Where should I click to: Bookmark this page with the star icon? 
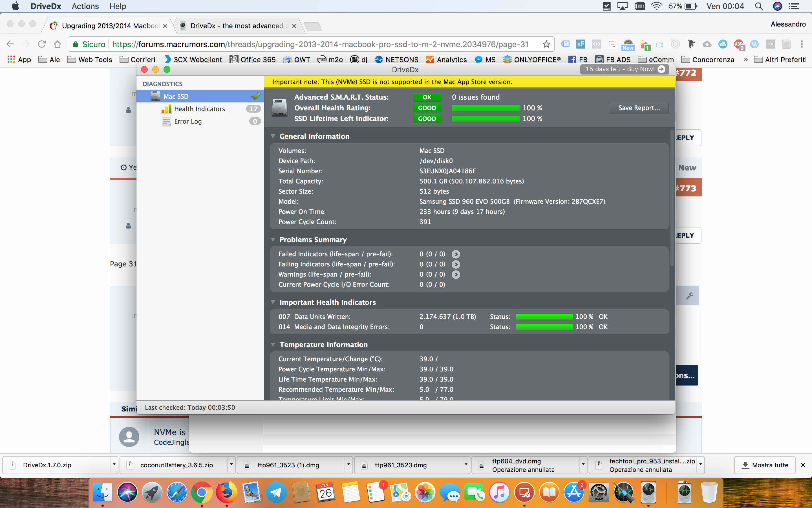click(546, 44)
